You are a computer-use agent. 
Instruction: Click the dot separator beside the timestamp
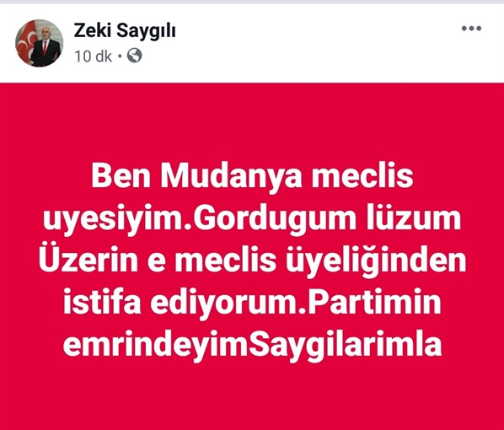pos(120,56)
